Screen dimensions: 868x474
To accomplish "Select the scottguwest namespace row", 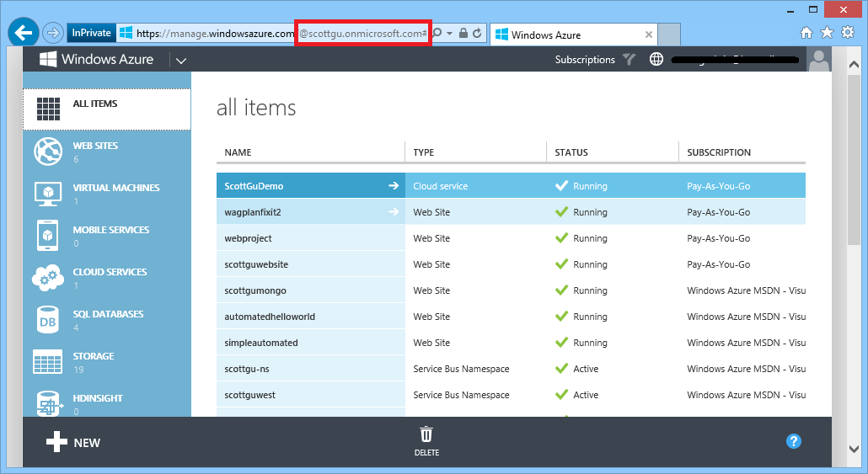I will [x=511, y=394].
